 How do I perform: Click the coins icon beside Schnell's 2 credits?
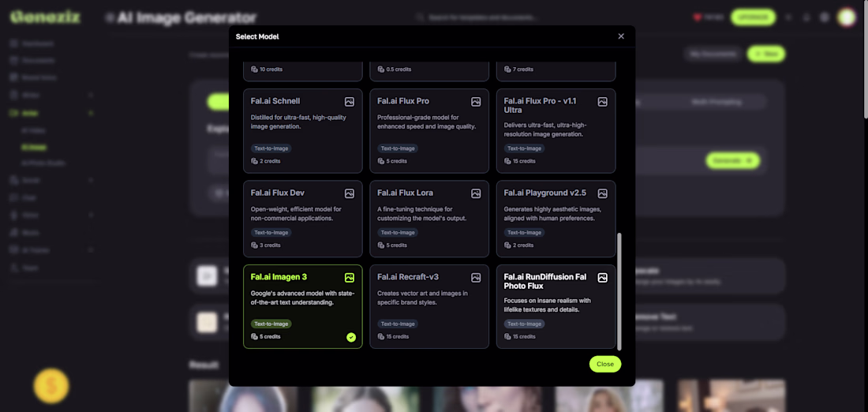[x=255, y=161]
